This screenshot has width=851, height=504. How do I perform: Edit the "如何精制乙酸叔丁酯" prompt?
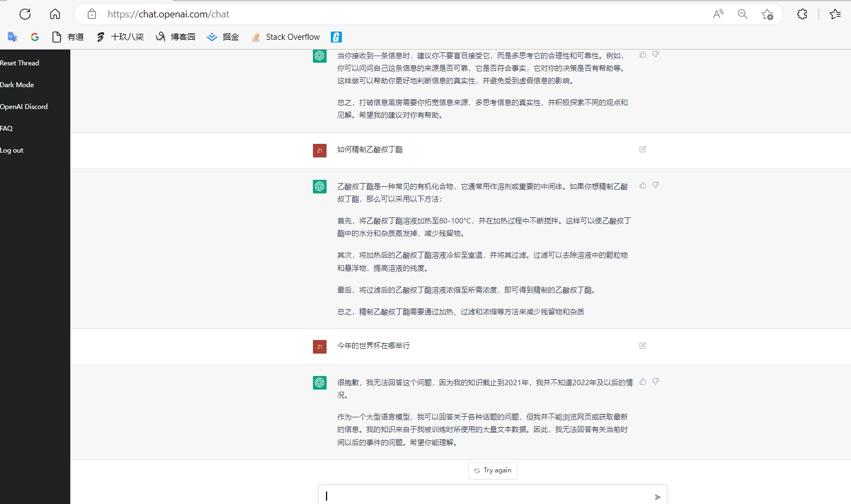(x=642, y=149)
